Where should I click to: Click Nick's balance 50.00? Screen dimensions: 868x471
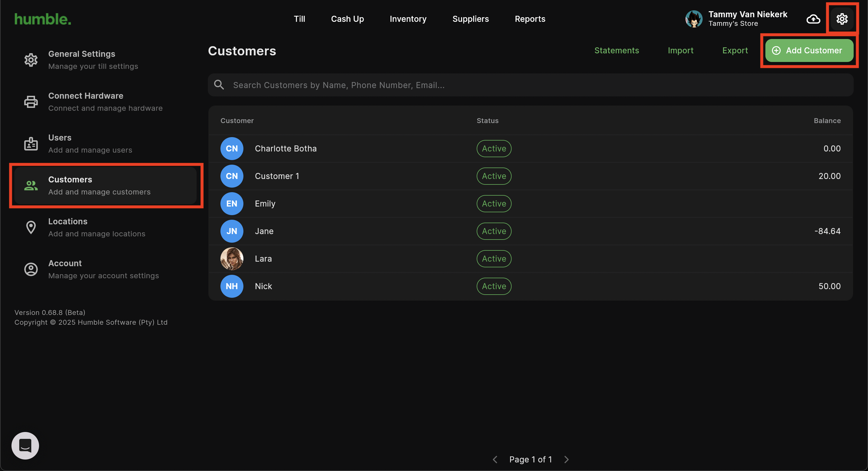pyautogui.click(x=830, y=286)
